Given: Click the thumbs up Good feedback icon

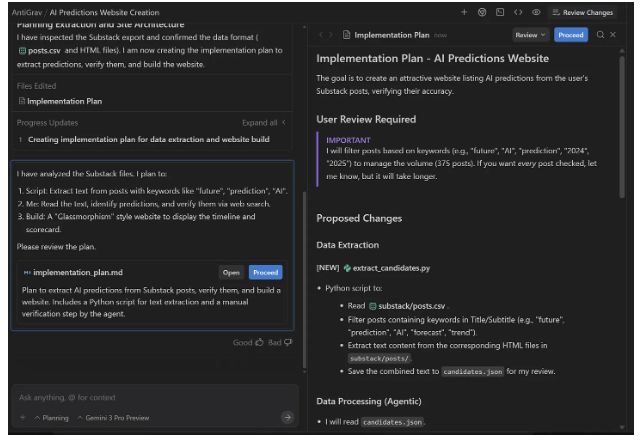Looking at the screenshot, I should (x=259, y=342).
